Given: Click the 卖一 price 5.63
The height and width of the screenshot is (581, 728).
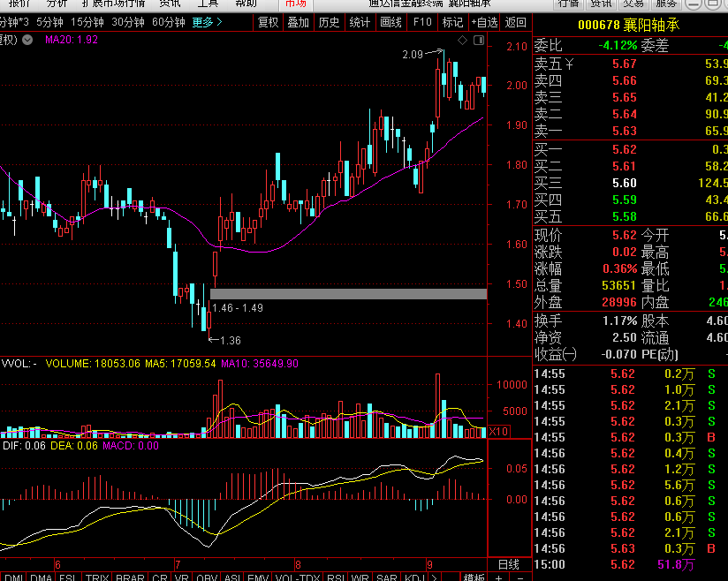Looking at the screenshot, I should pos(624,131).
